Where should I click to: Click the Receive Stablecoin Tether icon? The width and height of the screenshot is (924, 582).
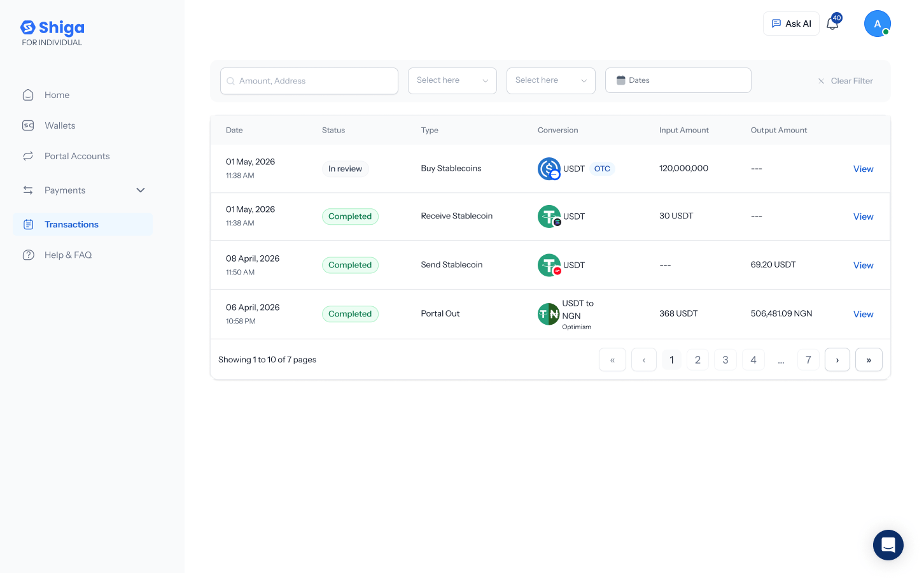tap(549, 216)
